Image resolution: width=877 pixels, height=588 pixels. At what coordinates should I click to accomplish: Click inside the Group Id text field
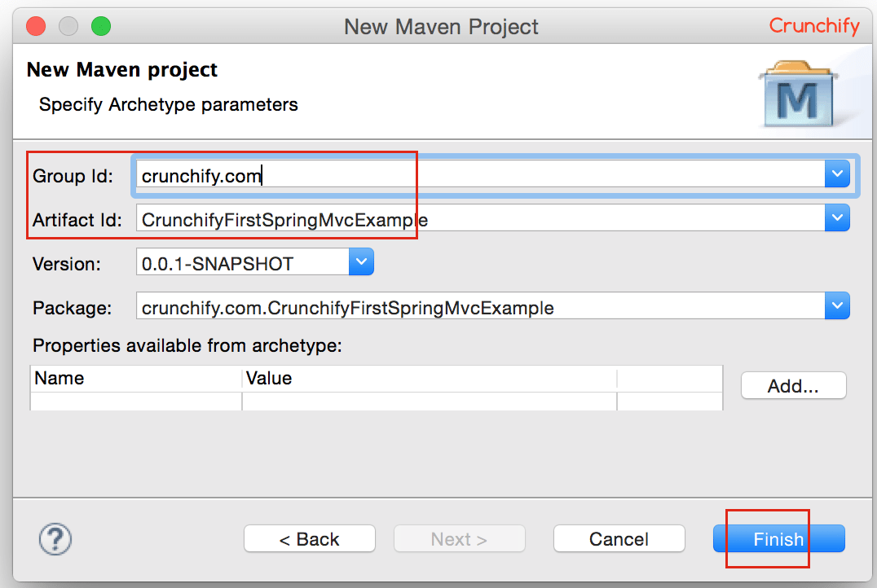point(326,173)
